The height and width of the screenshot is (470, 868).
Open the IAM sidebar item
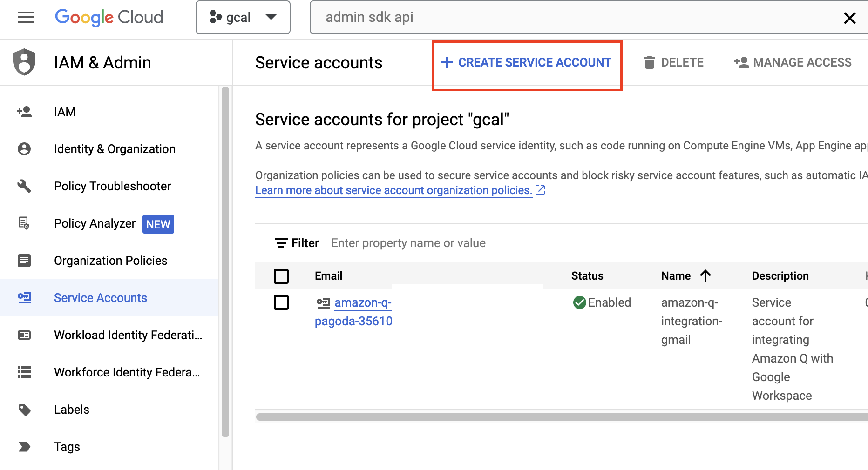tap(65, 112)
